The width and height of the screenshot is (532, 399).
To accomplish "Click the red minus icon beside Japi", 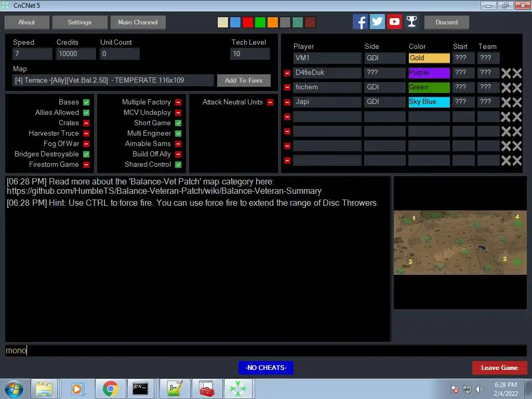I will 287,102.
